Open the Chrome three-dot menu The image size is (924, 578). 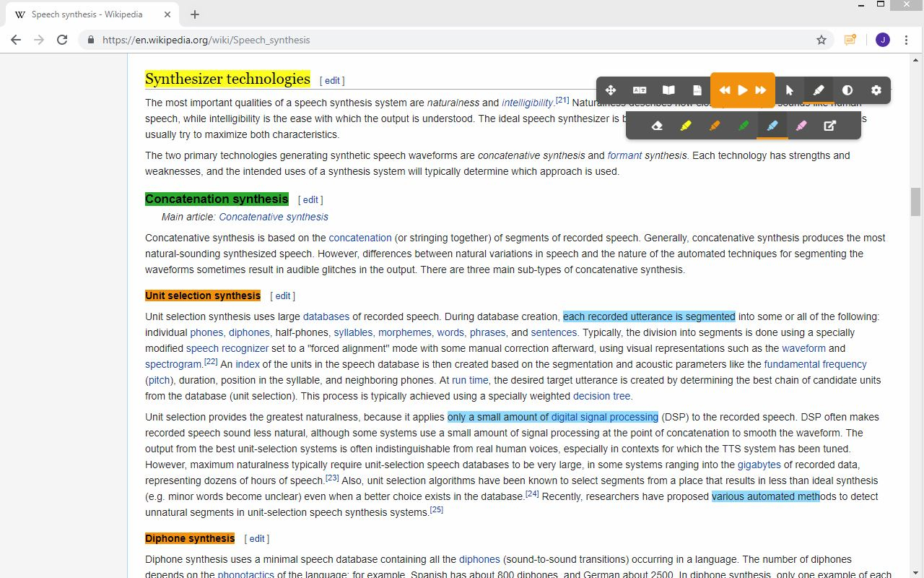907,40
